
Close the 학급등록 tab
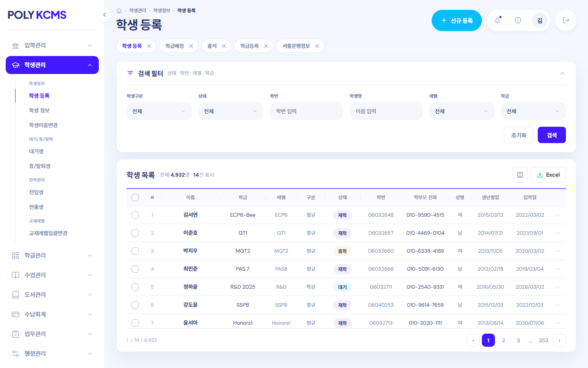[x=266, y=46]
